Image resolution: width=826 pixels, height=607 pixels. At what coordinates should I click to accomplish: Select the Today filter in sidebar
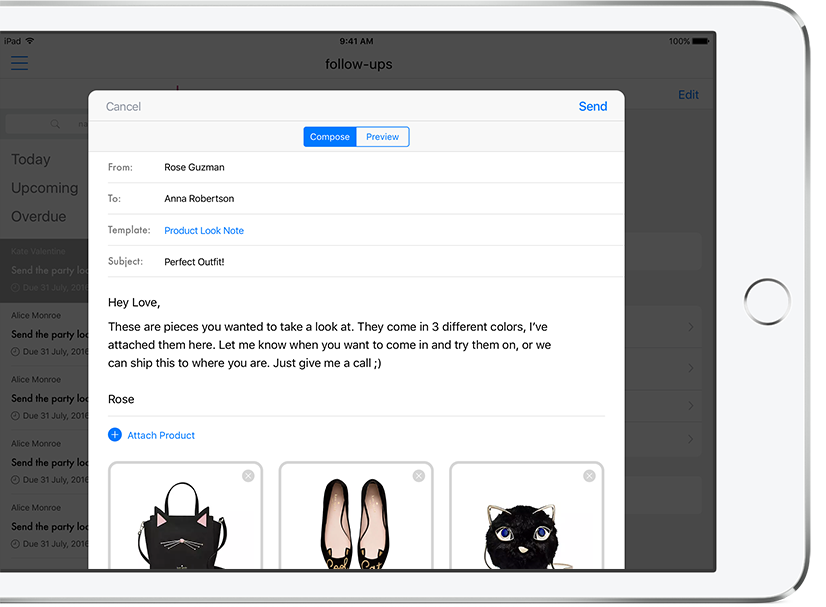point(31,159)
